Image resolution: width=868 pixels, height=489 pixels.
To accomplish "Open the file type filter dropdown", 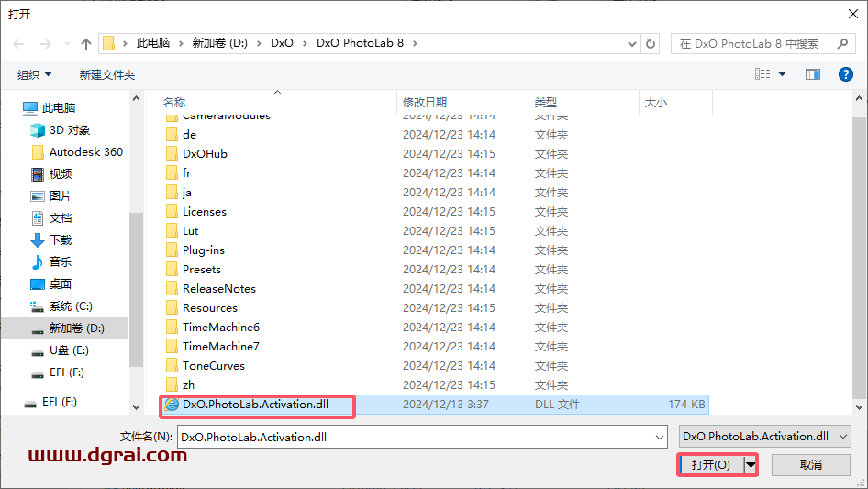I will click(x=764, y=437).
